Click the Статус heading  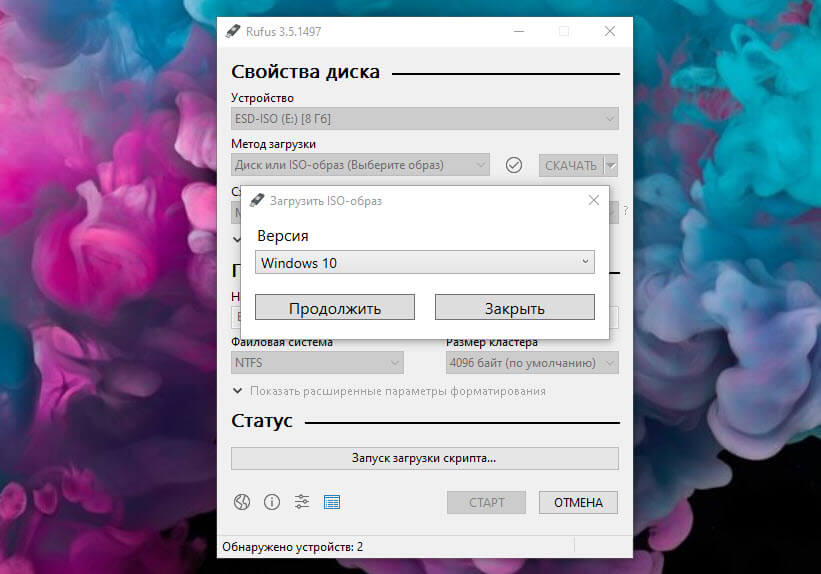tap(262, 421)
